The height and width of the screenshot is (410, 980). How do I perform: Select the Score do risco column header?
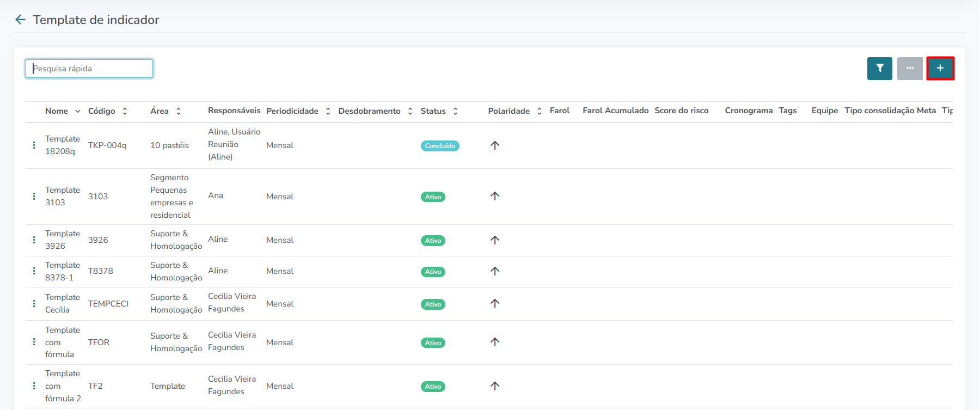(682, 111)
